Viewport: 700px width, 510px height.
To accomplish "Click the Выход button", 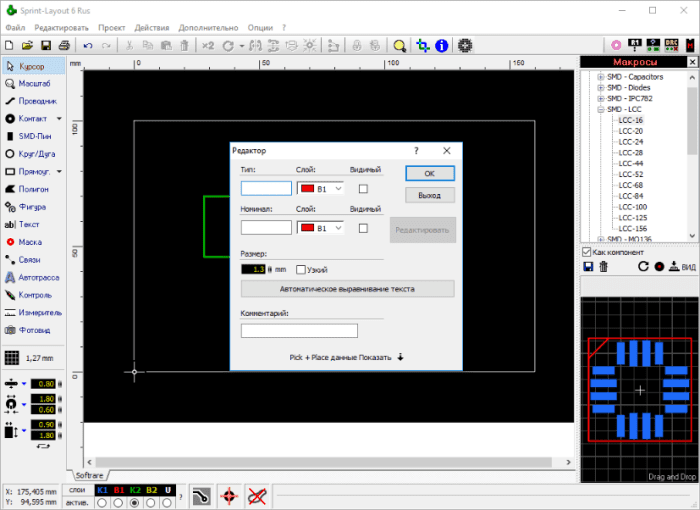I will 430,195.
